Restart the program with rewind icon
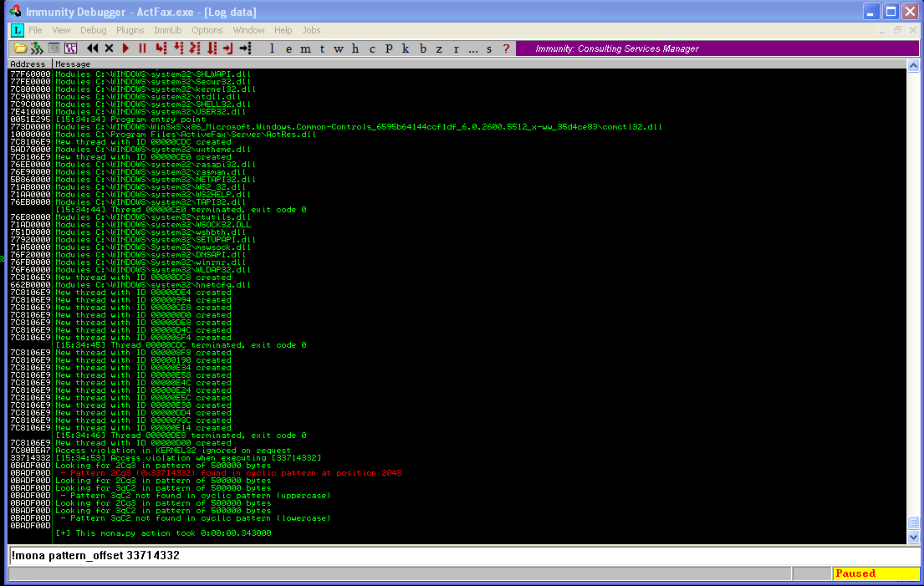This screenshot has height=586, width=924. [x=93, y=48]
